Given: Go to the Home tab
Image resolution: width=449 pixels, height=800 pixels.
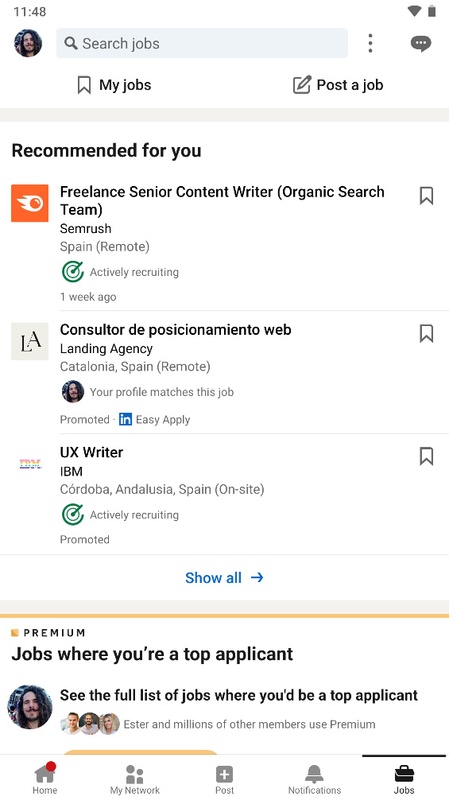Looking at the screenshot, I should 45,778.
